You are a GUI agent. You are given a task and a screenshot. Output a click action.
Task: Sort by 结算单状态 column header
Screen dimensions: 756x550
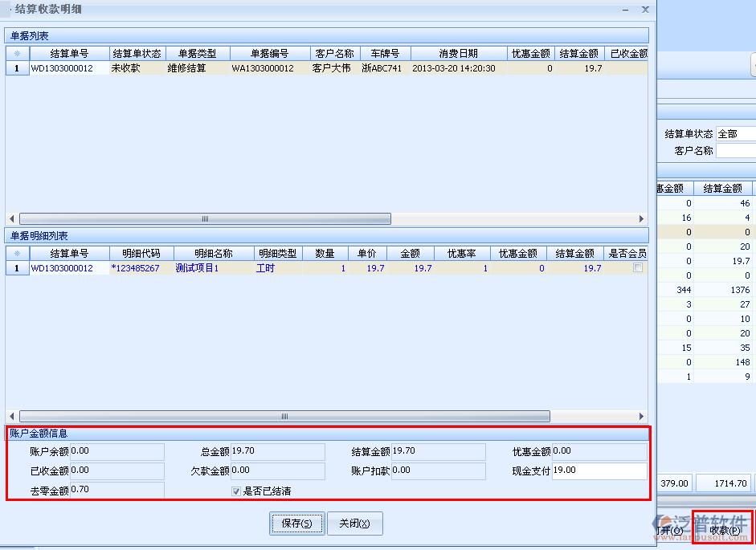pyautogui.click(x=136, y=54)
